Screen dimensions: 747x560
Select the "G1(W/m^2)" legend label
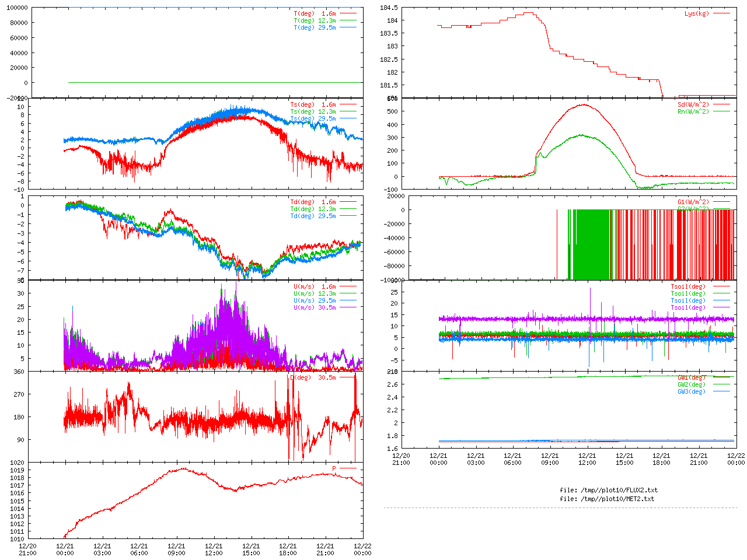tap(693, 202)
